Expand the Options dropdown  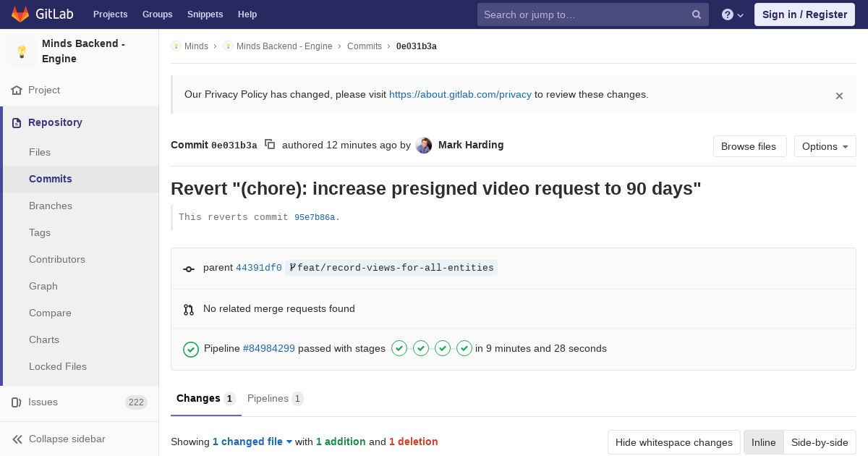(x=825, y=146)
